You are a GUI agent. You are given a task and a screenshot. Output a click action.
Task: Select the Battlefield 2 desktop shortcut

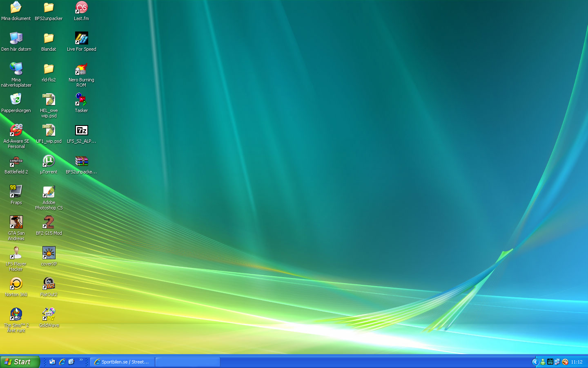coord(16,164)
